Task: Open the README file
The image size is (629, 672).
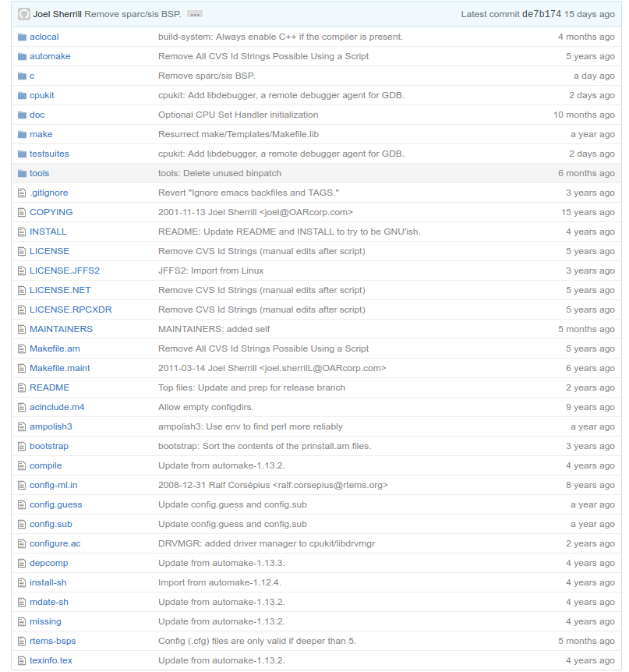Action: [x=49, y=387]
